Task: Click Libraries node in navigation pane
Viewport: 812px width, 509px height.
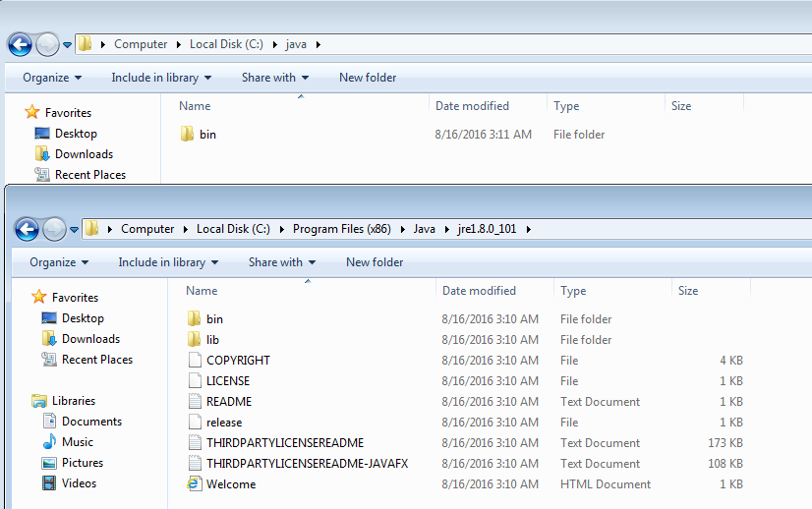Action: click(74, 401)
